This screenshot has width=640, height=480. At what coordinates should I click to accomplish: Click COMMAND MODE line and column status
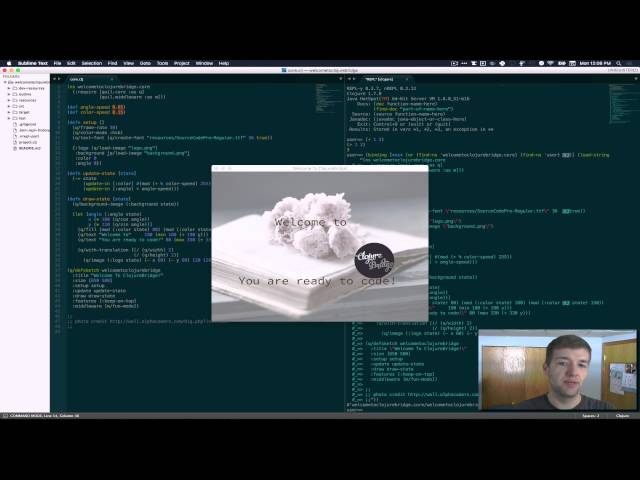pyautogui.click(x=44, y=416)
